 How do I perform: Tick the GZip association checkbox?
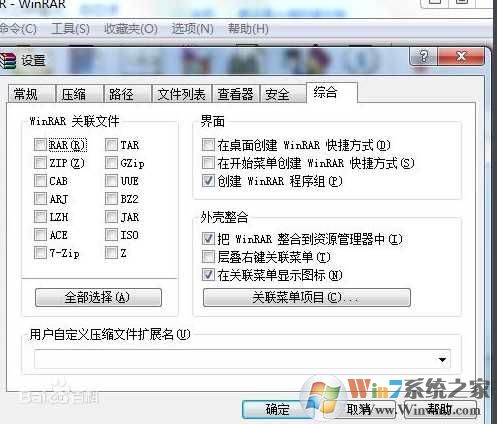tap(111, 163)
